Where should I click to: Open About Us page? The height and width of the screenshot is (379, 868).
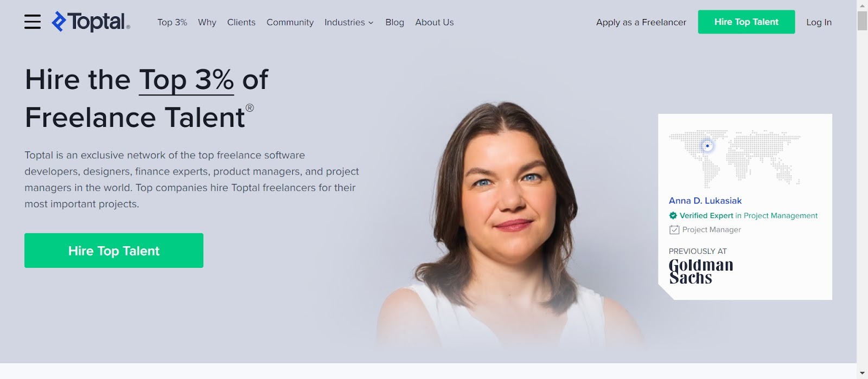435,22
